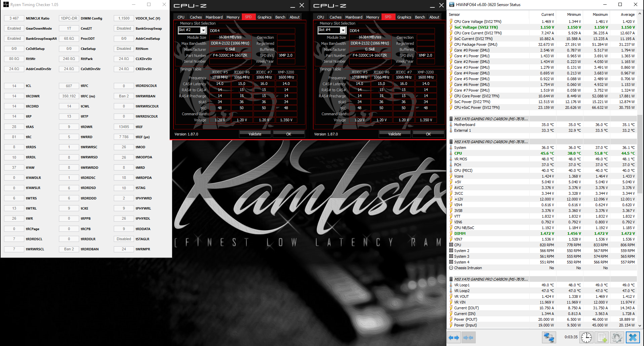Switch to Memory tab in left CPU-Z
The height and width of the screenshot is (346, 644).
click(233, 17)
